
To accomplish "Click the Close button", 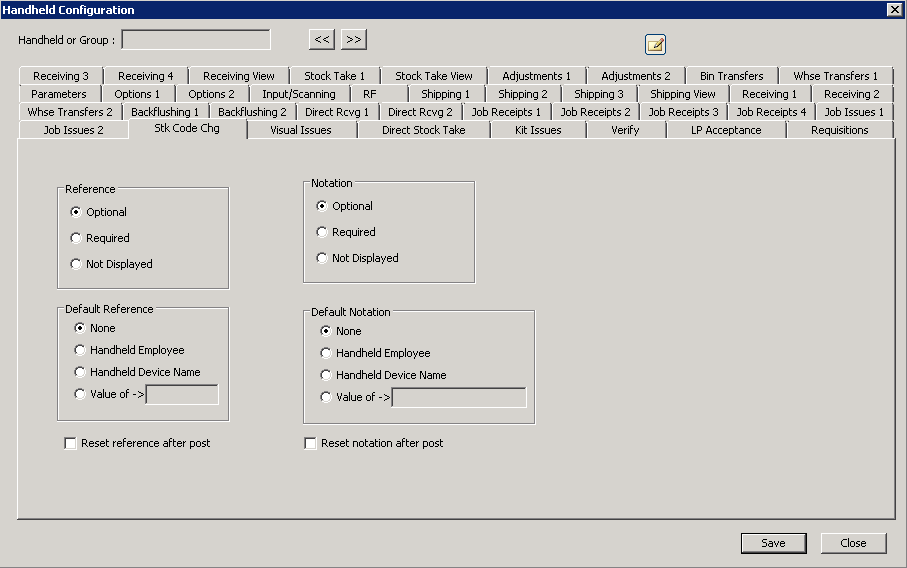I will 853,543.
